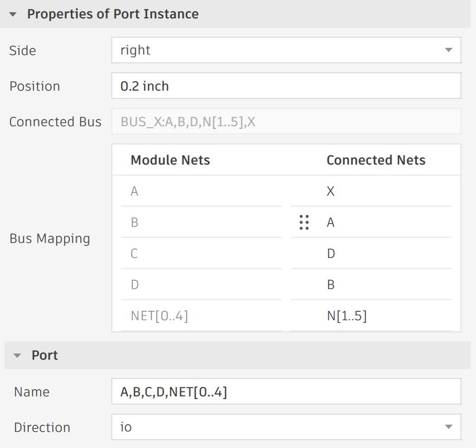Grab the drag handle beside connected net A
The height and width of the screenshot is (448, 476).
(304, 222)
